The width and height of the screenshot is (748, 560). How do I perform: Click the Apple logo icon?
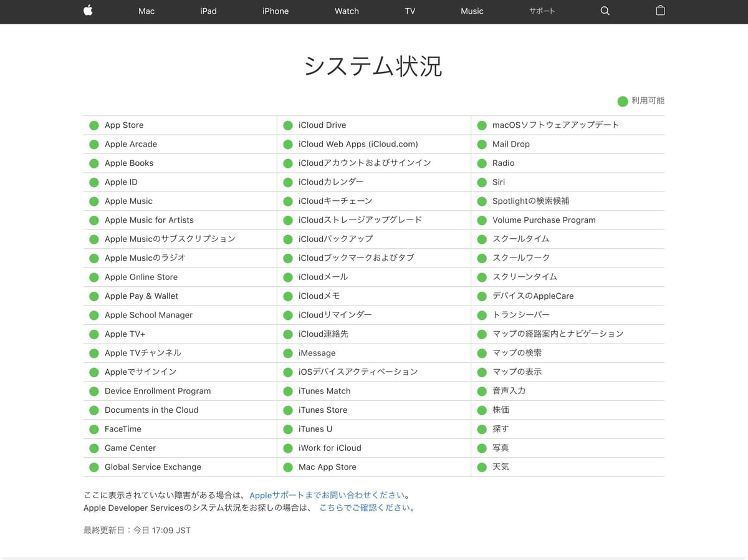(x=88, y=11)
